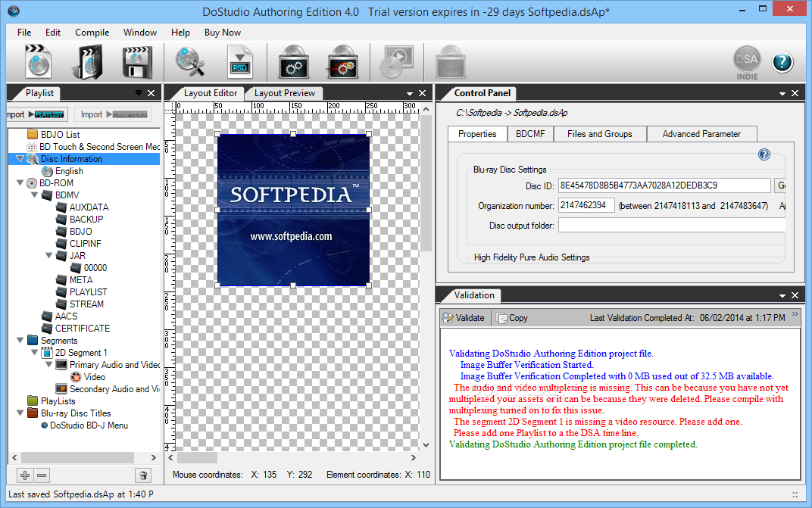812x508 pixels.
Task: Click the grayed disc output icon
Action: point(451,62)
